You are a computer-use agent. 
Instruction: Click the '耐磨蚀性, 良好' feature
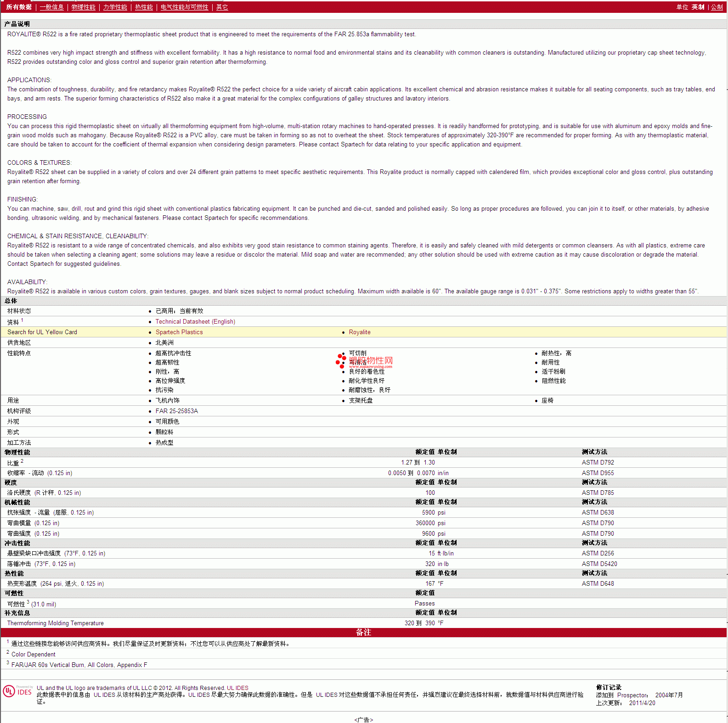pyautogui.click(x=370, y=390)
